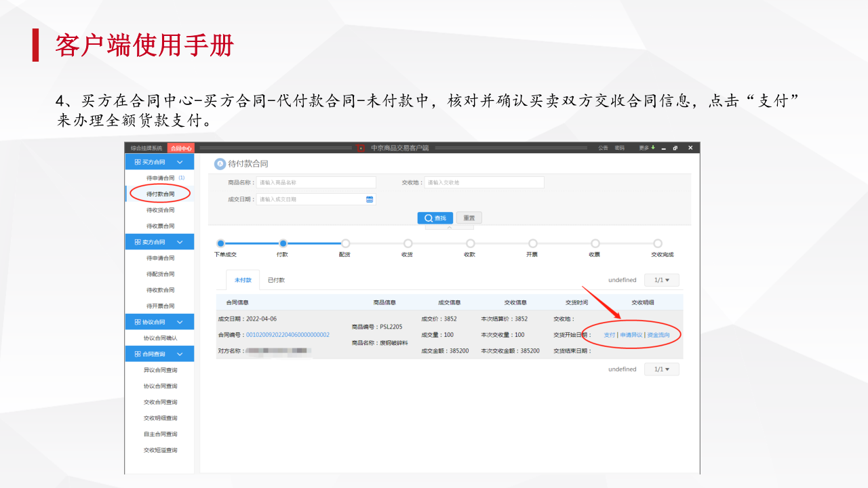Open 自主合同查询 in the sidebar
The image size is (868, 488).
(160, 434)
